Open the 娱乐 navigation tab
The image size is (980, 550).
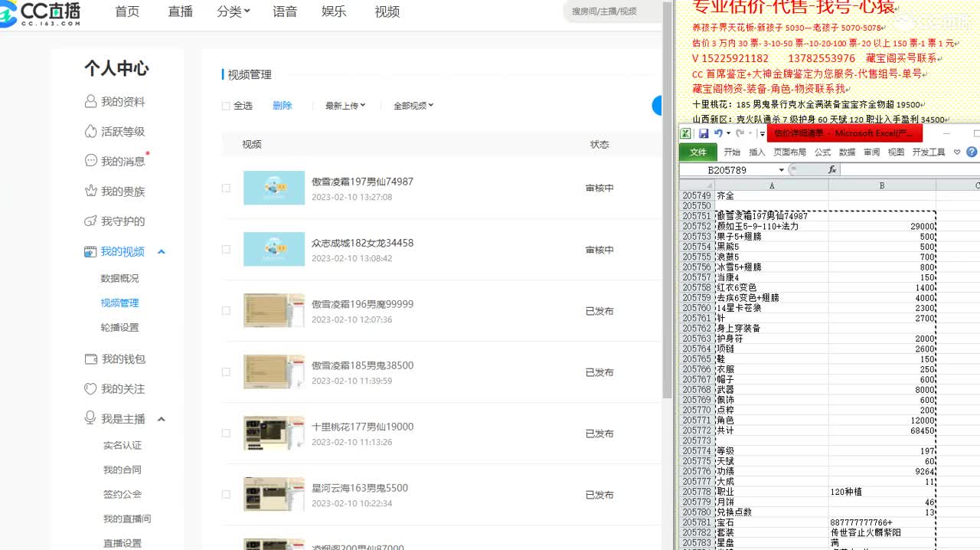point(334,11)
